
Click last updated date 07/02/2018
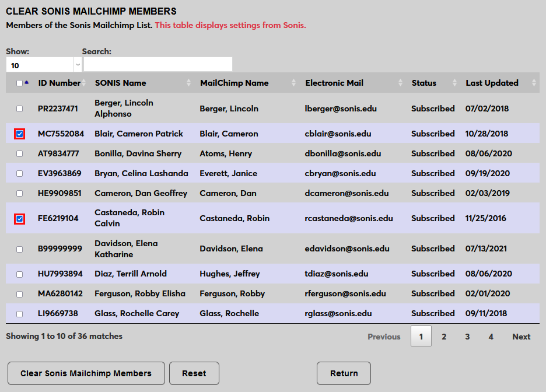487,108
